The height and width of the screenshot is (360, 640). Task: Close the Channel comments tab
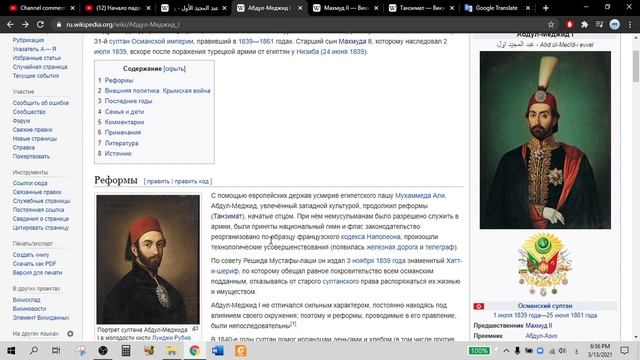pyautogui.click(x=73, y=8)
